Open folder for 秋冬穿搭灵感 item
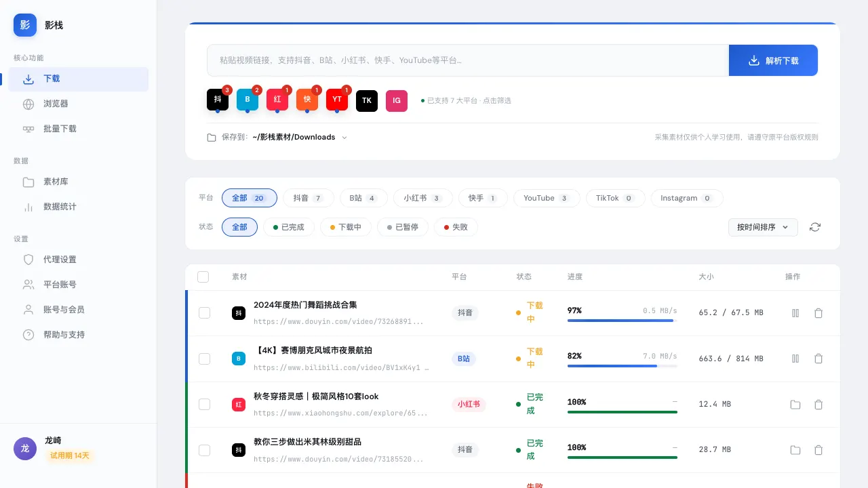This screenshot has width=868, height=488. (x=795, y=405)
